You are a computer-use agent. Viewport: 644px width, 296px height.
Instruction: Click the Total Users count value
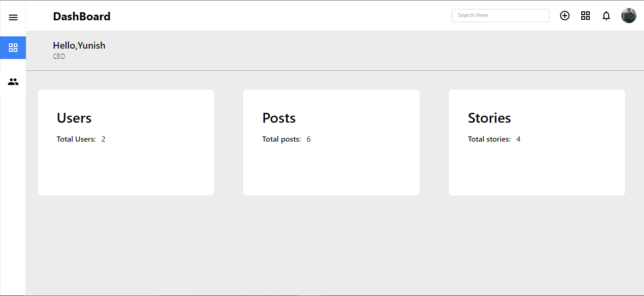[x=103, y=139]
